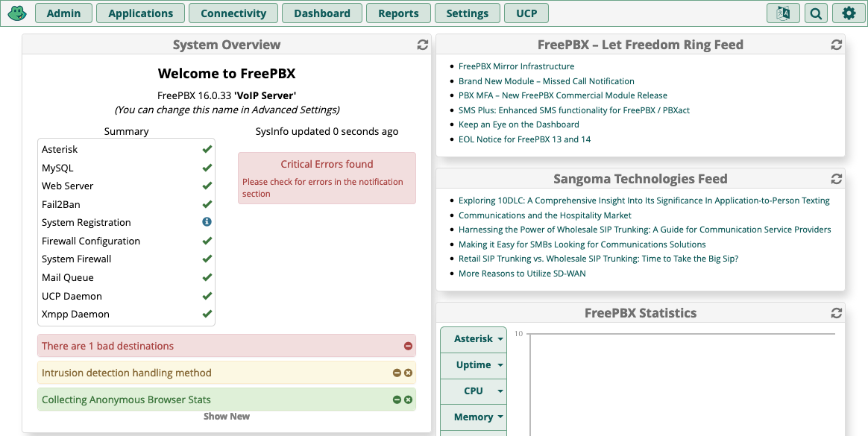Dismiss the Anonymous Browser Stats notification
This screenshot has width=868, height=436.
[409, 399]
